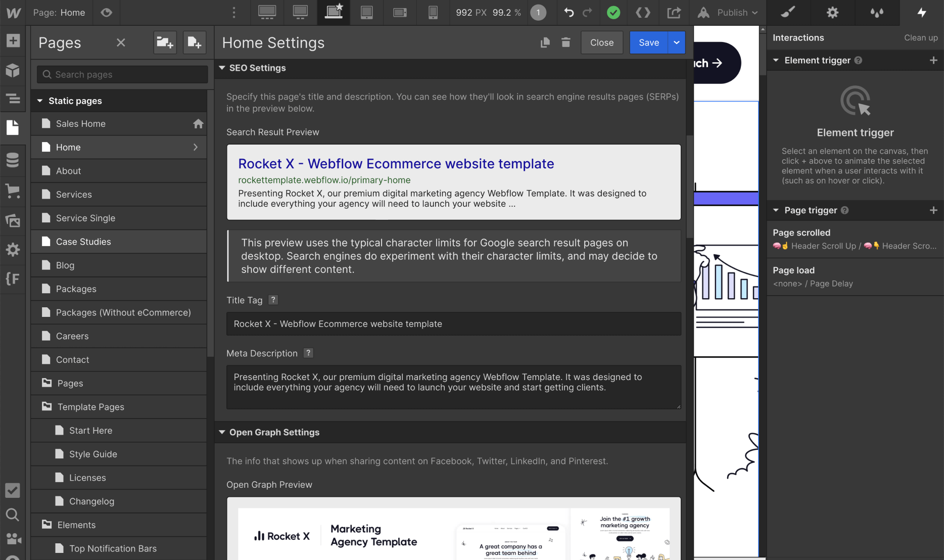The image size is (944, 560).
Task: Open the Ecommerce cart panel
Action: coord(13,191)
